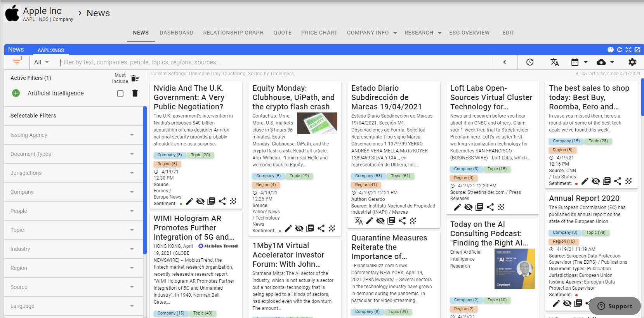Viewport: 644px width, 318px height.
Task: Open the calendar date picker icon
Action: [575, 62]
